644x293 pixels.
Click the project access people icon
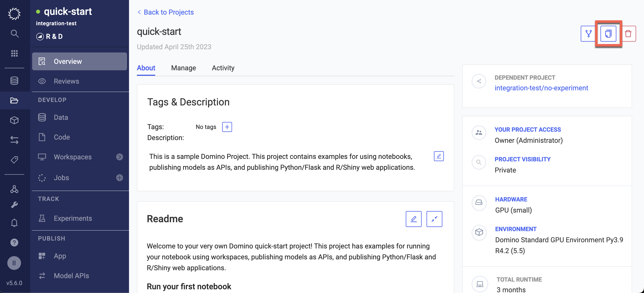[479, 132]
